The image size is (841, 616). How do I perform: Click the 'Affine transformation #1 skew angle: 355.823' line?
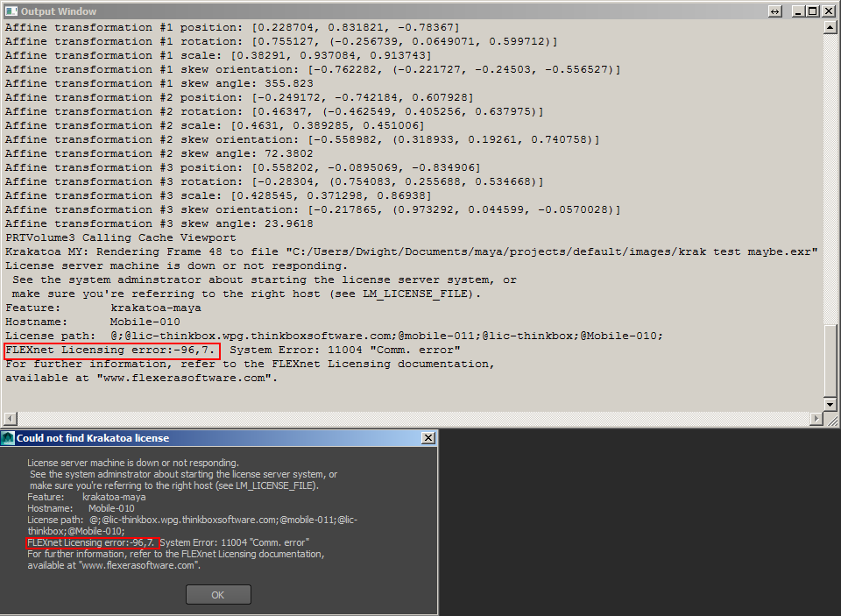159,83
